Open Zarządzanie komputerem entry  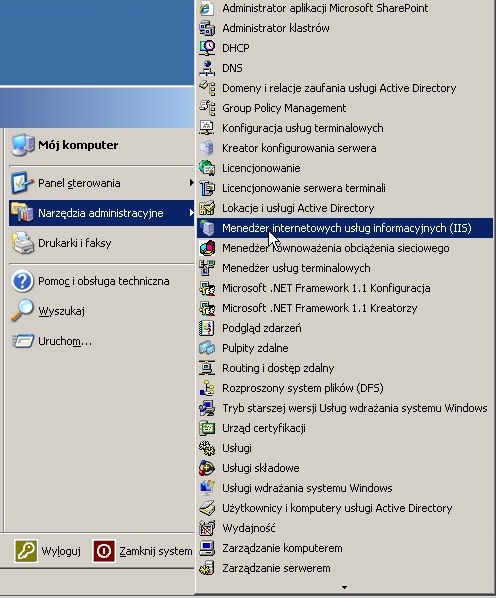(x=345, y=548)
